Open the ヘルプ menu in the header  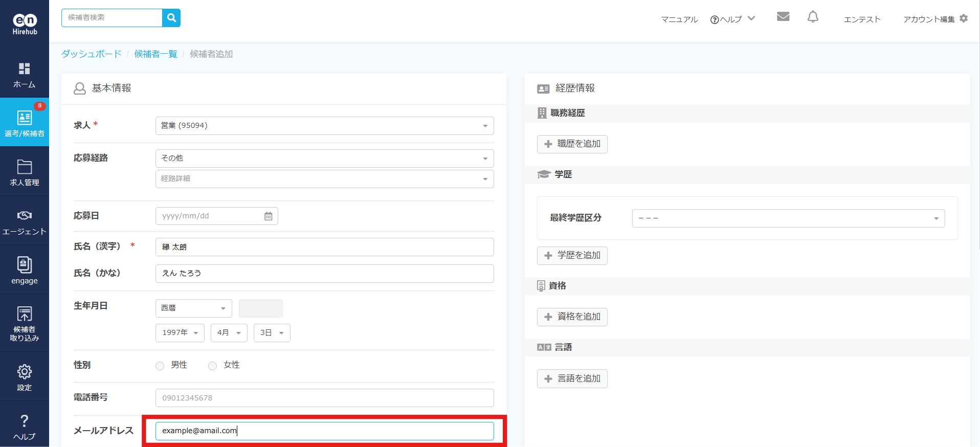pos(732,19)
